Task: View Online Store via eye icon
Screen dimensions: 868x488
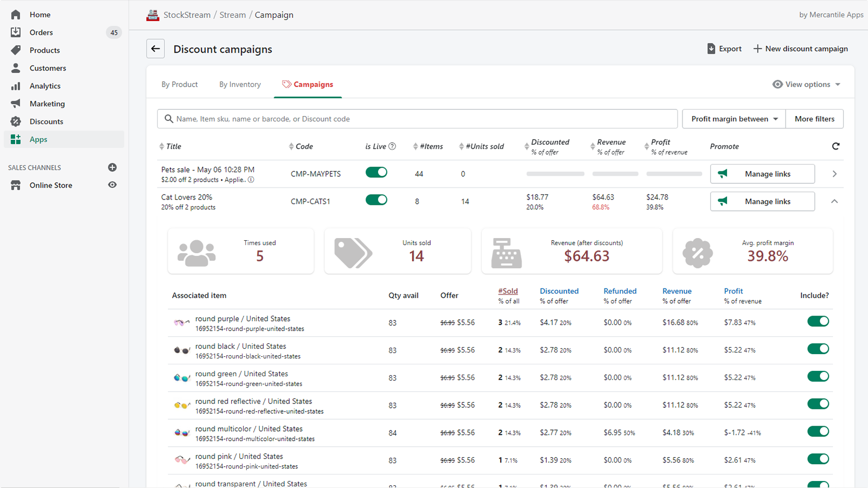Action: point(112,185)
